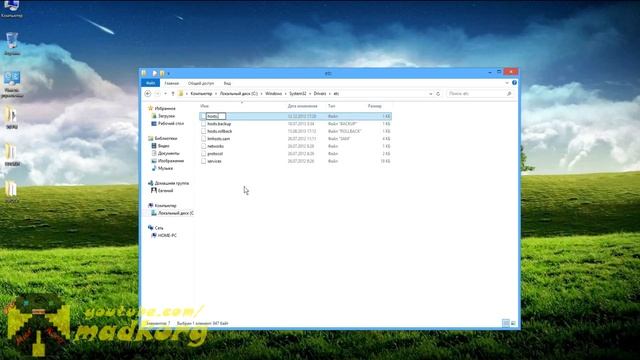Image resolution: width=640 pixels, height=360 pixels.
Task: Switch to the Главная ribbon tab
Action: (171, 83)
